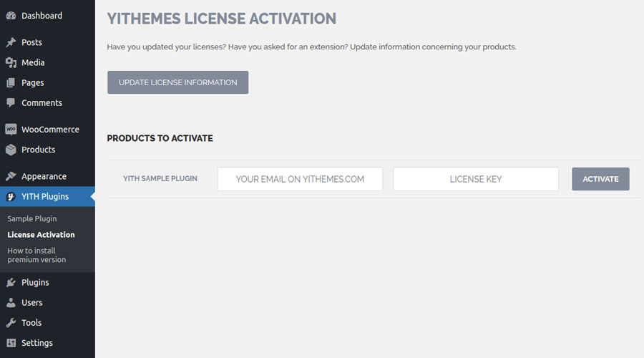Click the Activate button
Screen dimensions: 644x358
tap(600, 179)
